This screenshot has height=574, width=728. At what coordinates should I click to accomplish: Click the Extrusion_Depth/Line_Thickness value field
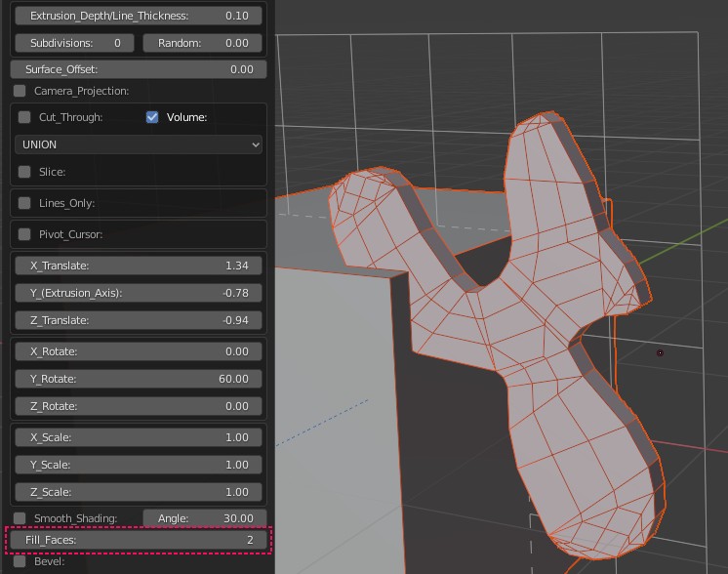(139, 16)
